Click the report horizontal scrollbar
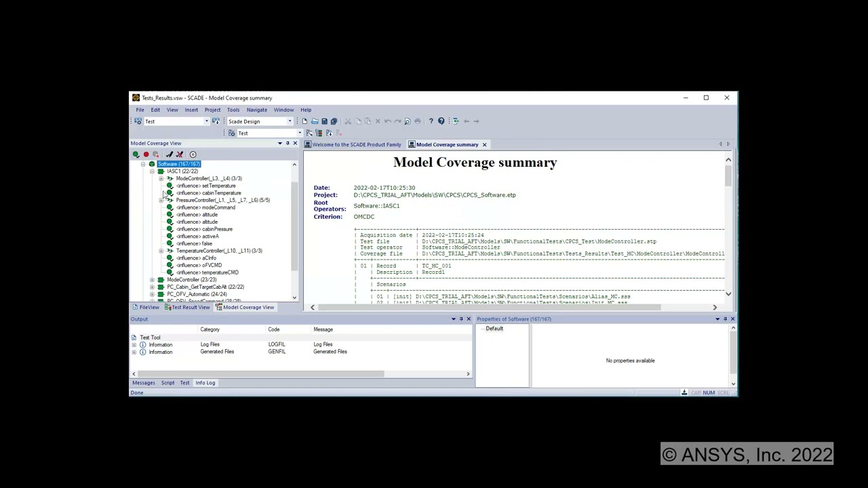 pos(489,307)
